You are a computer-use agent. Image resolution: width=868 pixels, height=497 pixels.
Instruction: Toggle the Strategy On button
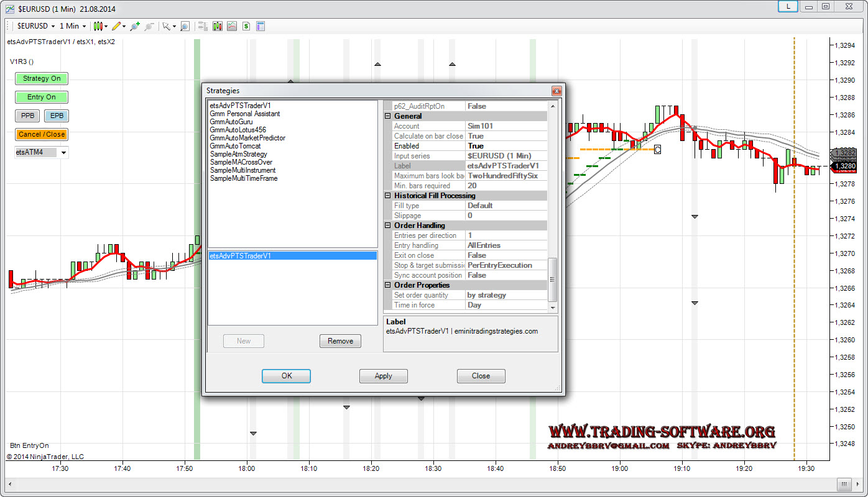42,78
